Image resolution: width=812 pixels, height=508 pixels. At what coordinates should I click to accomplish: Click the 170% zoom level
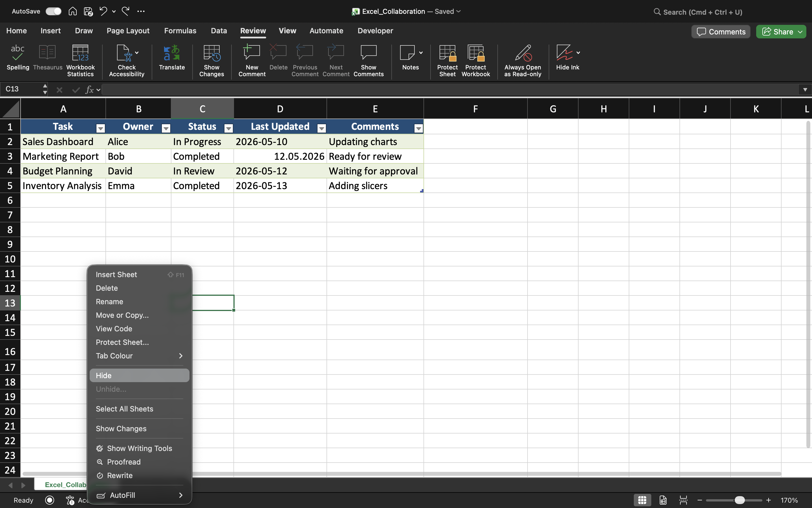tap(789, 500)
